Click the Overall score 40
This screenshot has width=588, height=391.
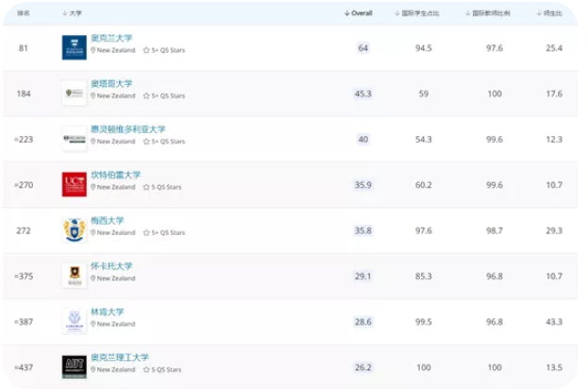coord(363,140)
